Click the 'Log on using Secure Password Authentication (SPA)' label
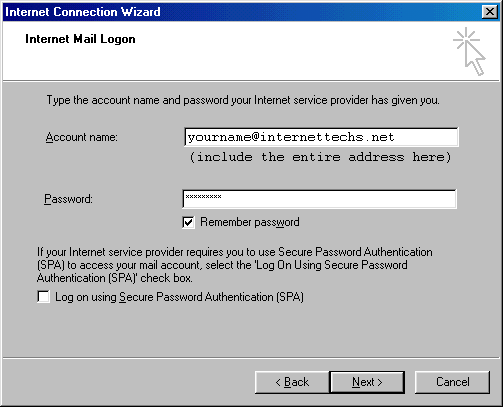Image resolution: width=503 pixels, height=407 pixels. click(179, 297)
